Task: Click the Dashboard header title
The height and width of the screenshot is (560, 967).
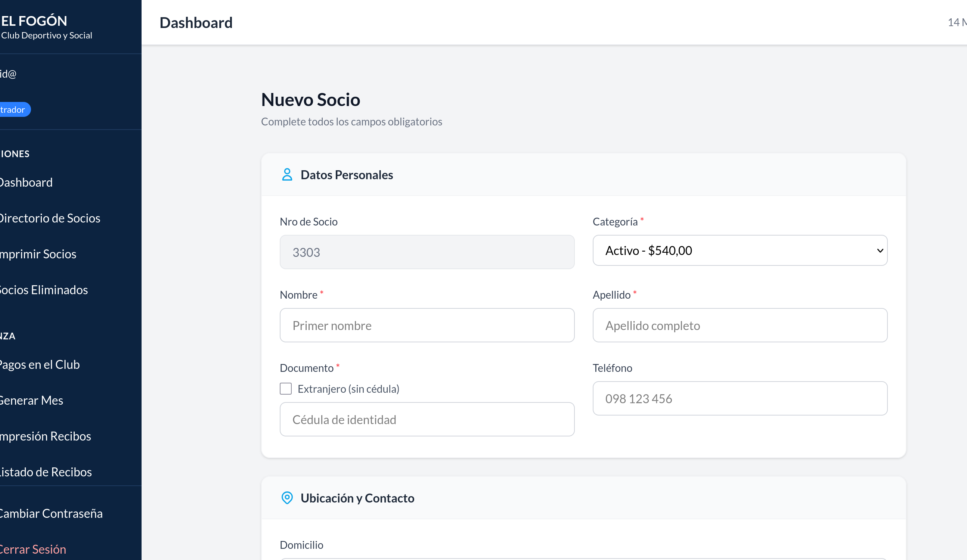Action: (x=196, y=23)
